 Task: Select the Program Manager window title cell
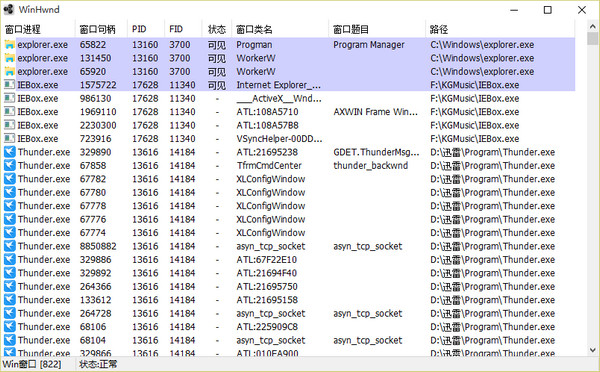368,45
